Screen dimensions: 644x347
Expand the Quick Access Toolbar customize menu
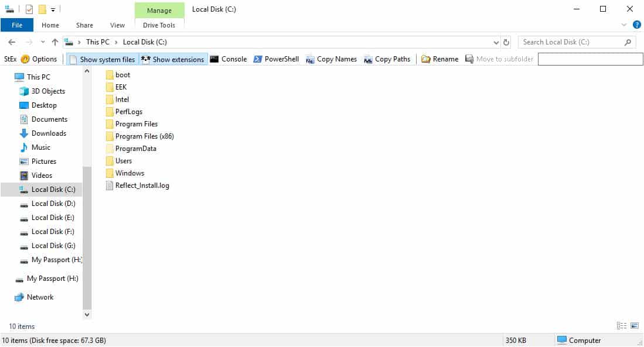tap(52, 9)
